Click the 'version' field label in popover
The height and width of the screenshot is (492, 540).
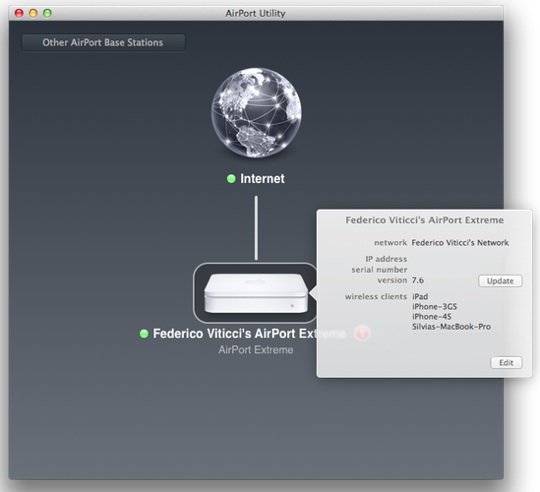point(392,280)
